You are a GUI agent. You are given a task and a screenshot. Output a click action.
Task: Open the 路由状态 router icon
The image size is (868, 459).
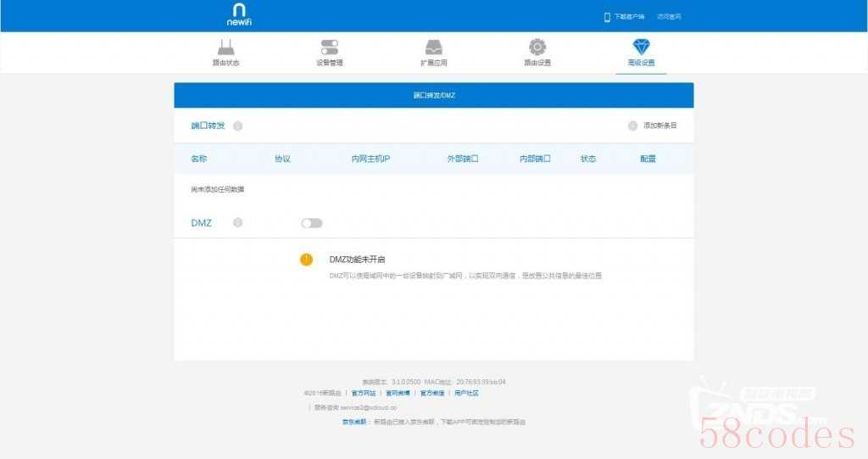coord(225,47)
